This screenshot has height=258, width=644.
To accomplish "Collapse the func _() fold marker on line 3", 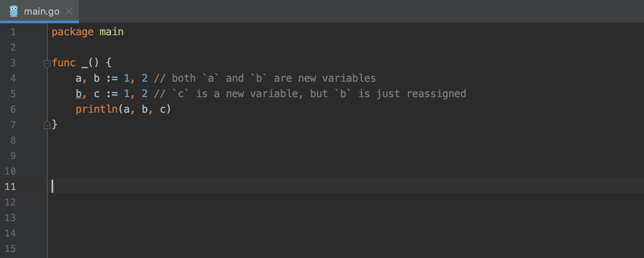I will (x=47, y=64).
